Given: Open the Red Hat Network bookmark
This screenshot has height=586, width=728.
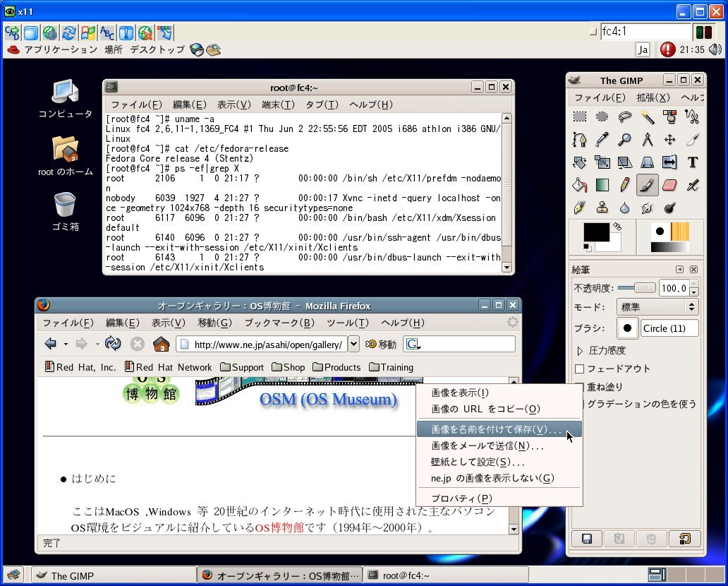Looking at the screenshot, I should click(x=169, y=368).
